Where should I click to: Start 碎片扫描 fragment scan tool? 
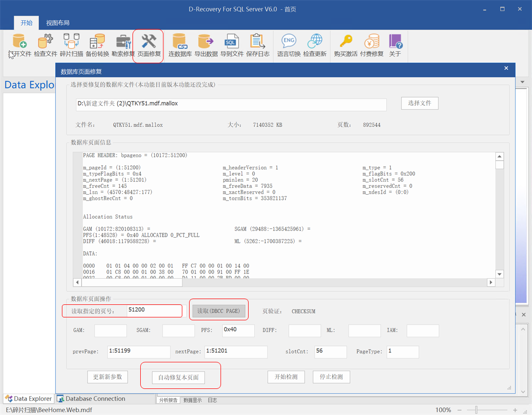coord(71,45)
